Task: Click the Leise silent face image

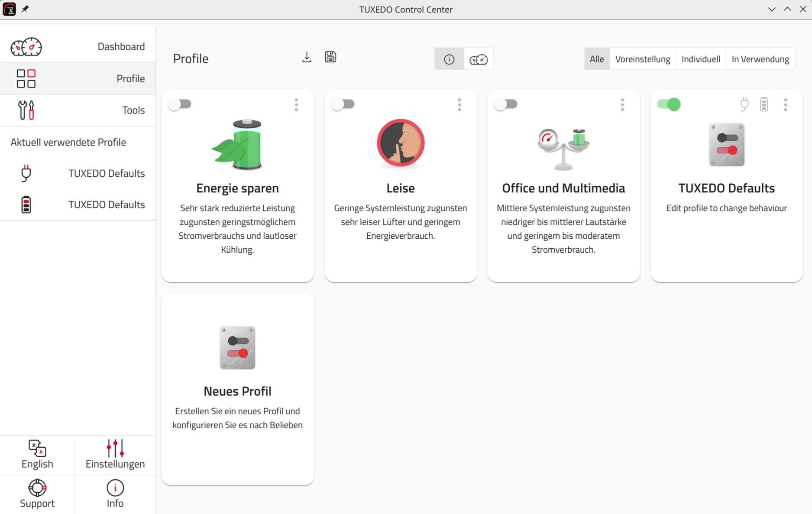Action: click(x=401, y=143)
